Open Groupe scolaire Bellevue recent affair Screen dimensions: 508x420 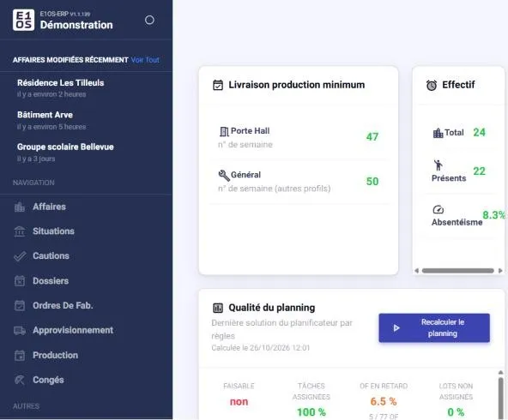point(65,152)
